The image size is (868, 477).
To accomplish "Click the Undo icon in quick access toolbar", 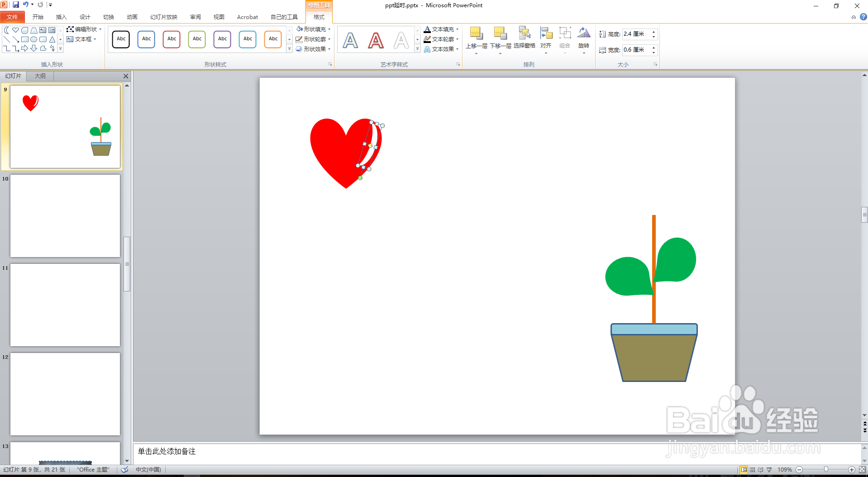I will coord(26,5).
